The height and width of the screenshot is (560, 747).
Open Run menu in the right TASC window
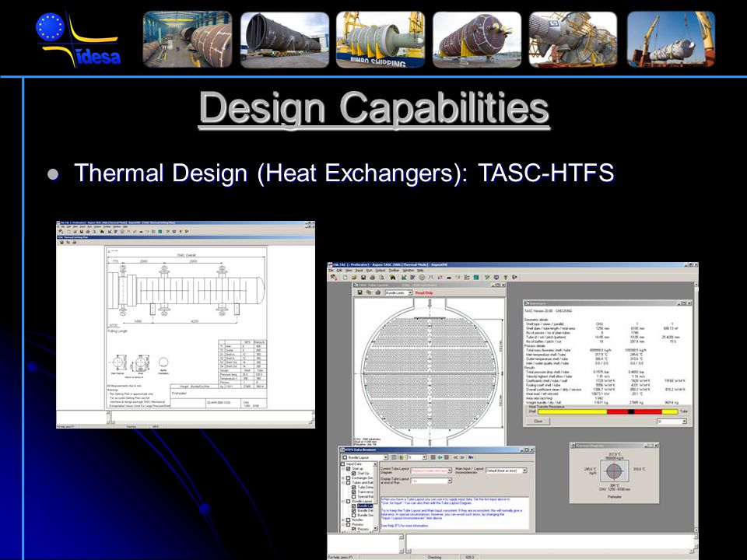coord(369,271)
